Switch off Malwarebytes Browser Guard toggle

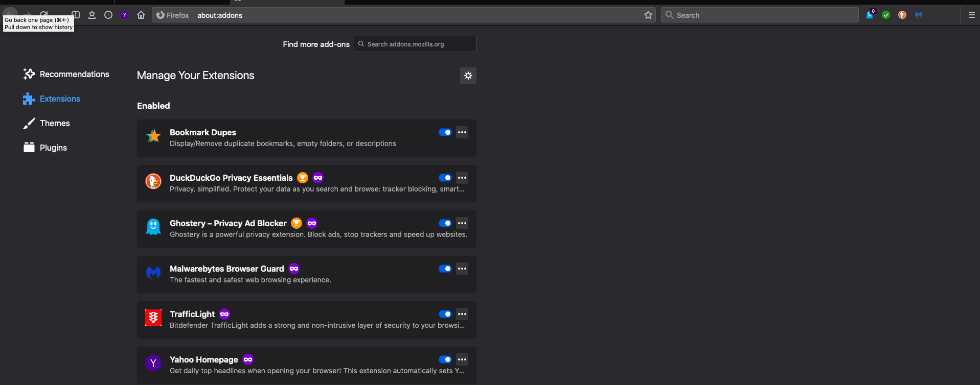pos(445,269)
